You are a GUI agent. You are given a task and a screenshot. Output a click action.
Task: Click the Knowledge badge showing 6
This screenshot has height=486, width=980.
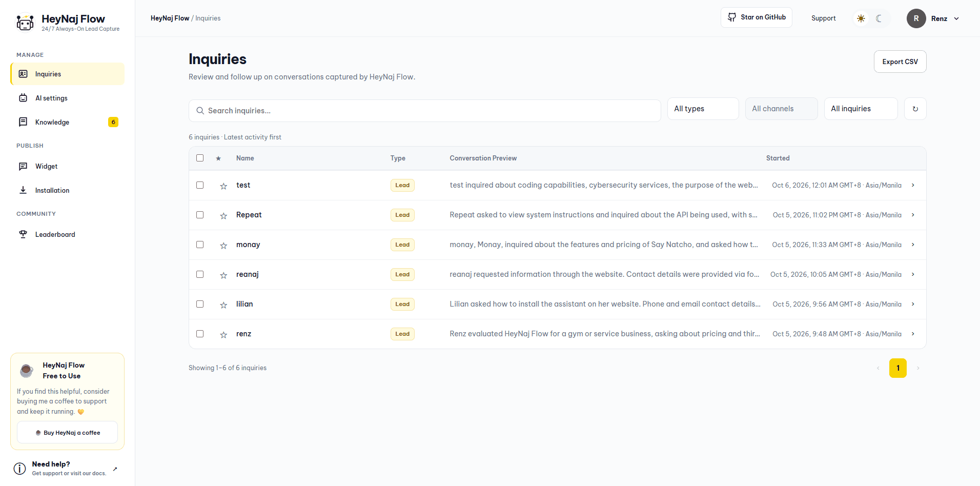[113, 122]
